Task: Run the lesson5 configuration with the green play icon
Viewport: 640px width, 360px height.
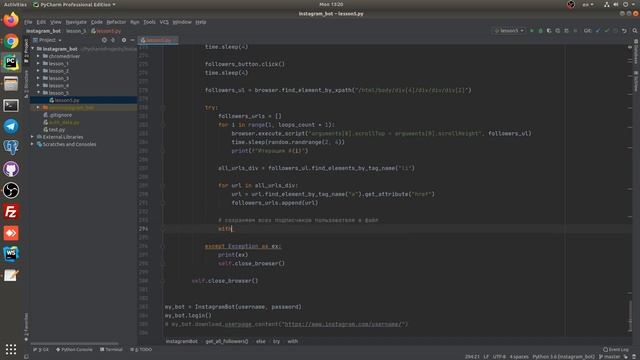Action: pyautogui.click(x=531, y=31)
